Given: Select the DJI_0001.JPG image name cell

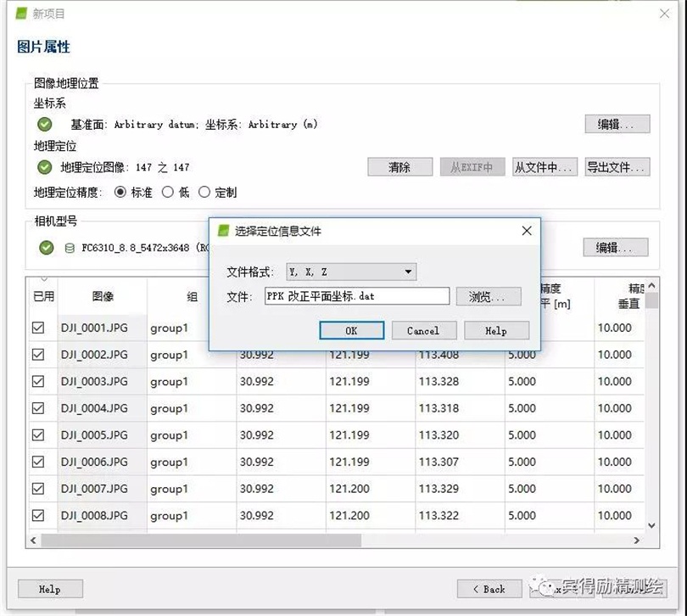Looking at the screenshot, I should 102,328.
